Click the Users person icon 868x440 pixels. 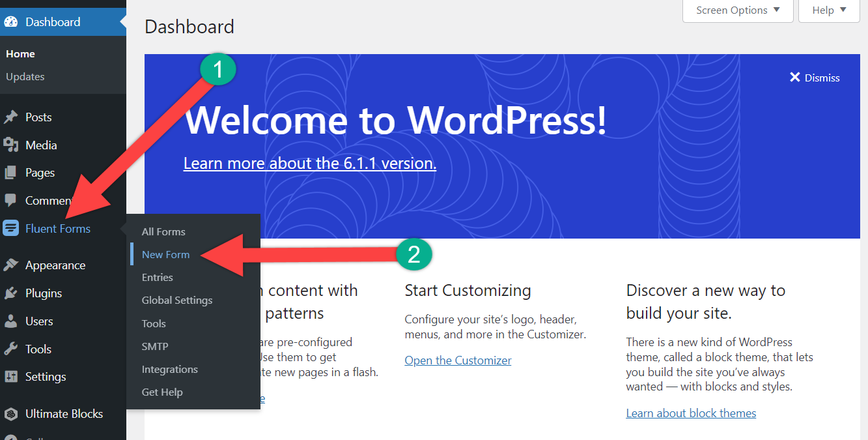click(x=10, y=321)
